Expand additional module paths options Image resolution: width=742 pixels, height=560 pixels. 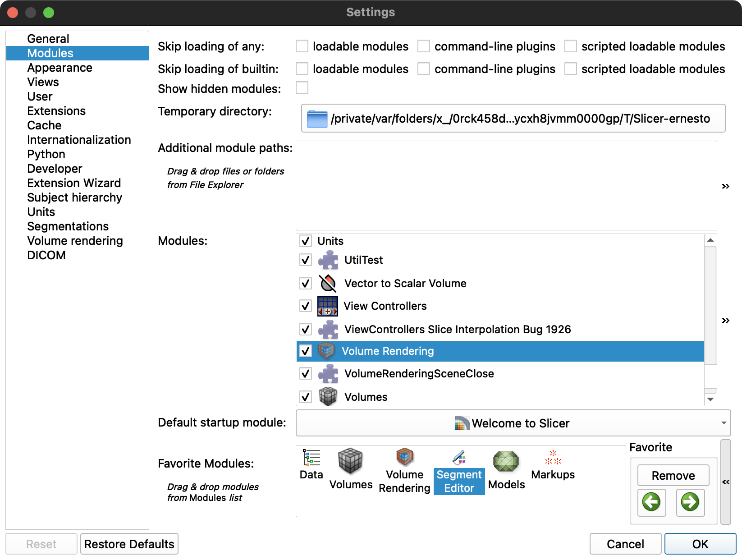tap(725, 186)
